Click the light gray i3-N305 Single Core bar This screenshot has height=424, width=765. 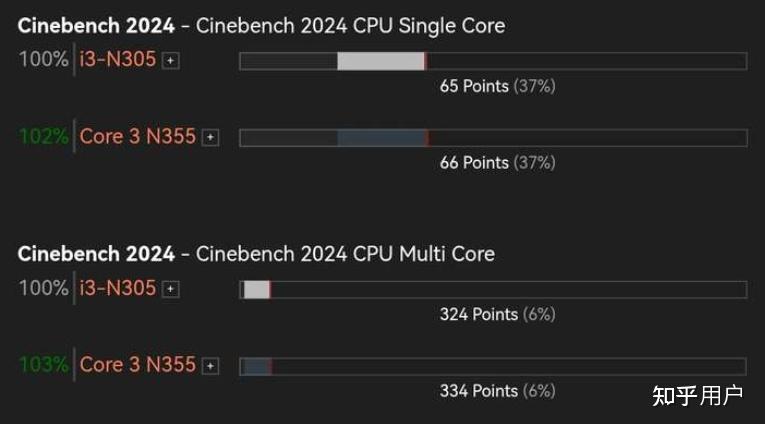pos(381,61)
